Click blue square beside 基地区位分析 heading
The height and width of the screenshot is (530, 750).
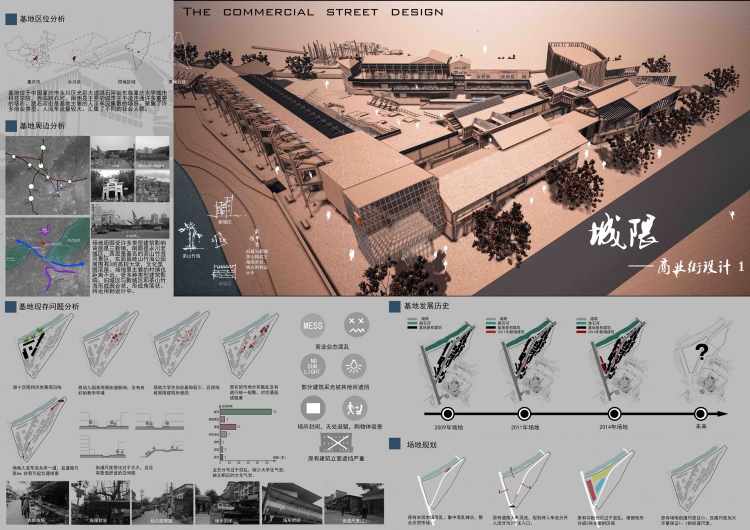11,19
